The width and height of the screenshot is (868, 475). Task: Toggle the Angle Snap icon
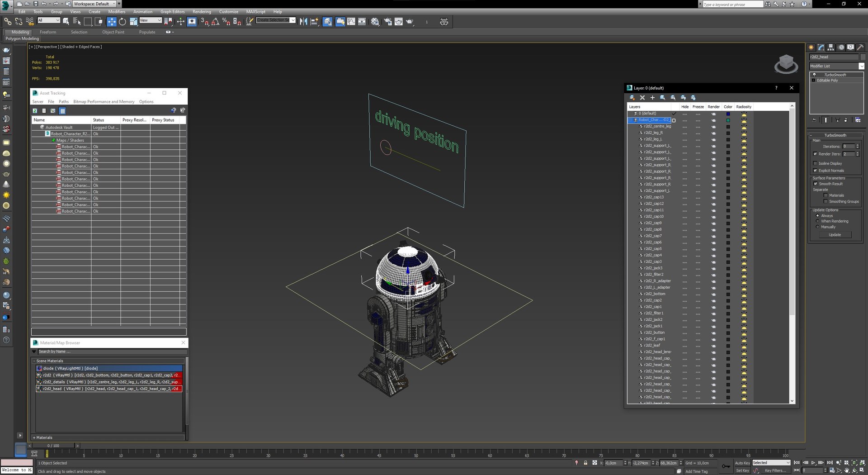click(215, 21)
